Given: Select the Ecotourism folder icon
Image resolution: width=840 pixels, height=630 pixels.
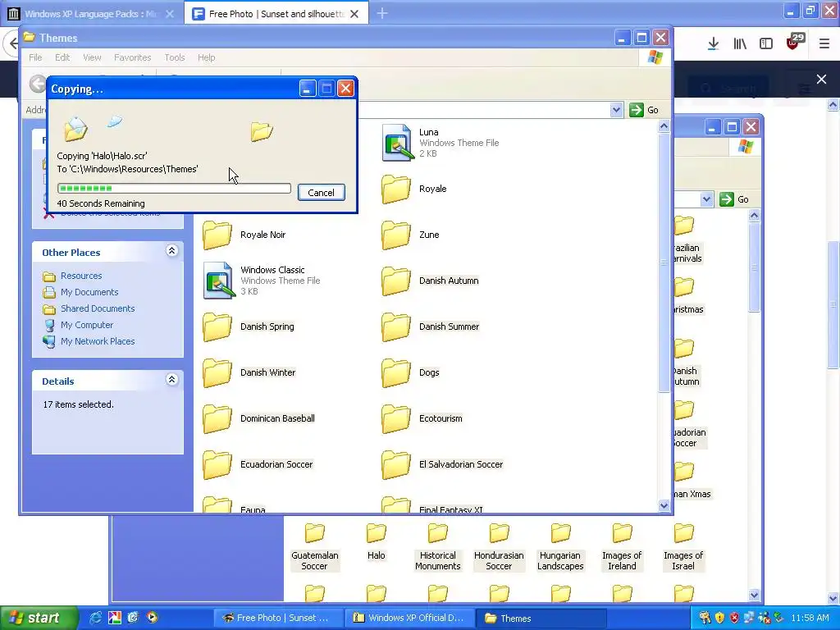Looking at the screenshot, I should [x=396, y=418].
